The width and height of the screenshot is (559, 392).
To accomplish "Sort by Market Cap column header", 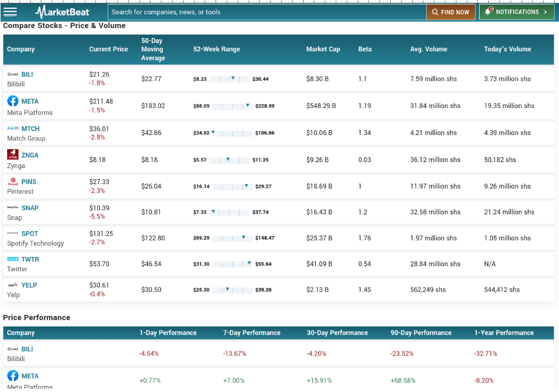I will [323, 49].
